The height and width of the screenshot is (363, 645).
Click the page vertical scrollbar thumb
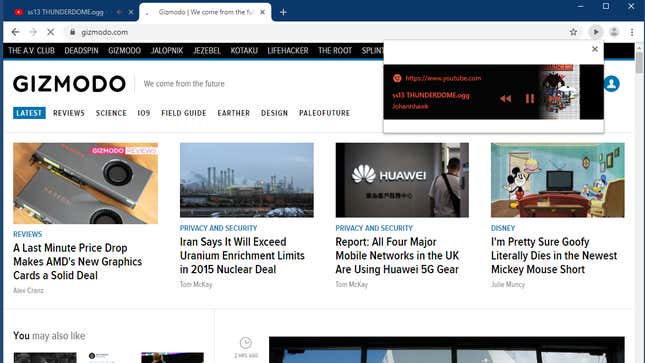pos(639,63)
